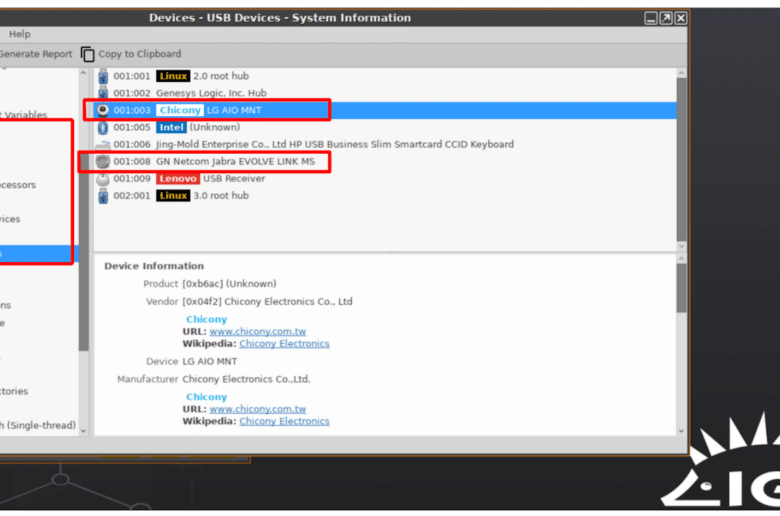
Task: Click the USB icon for 001:001 root hub
Action: click(103, 76)
